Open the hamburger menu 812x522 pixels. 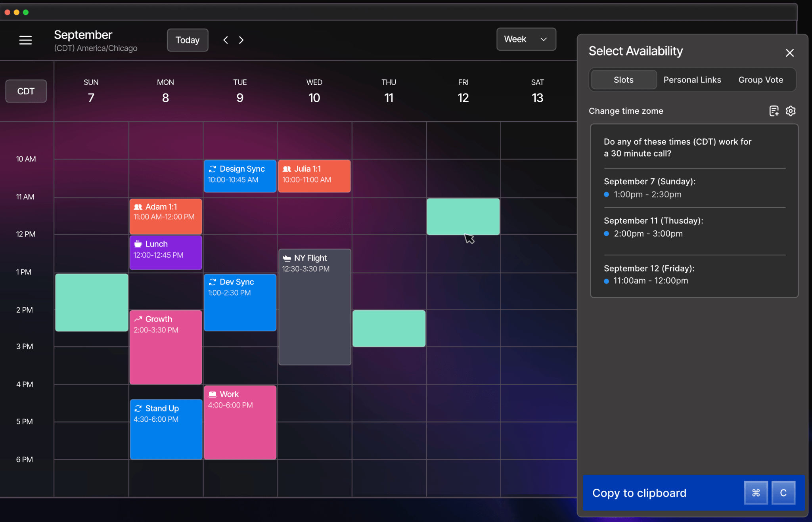click(25, 40)
